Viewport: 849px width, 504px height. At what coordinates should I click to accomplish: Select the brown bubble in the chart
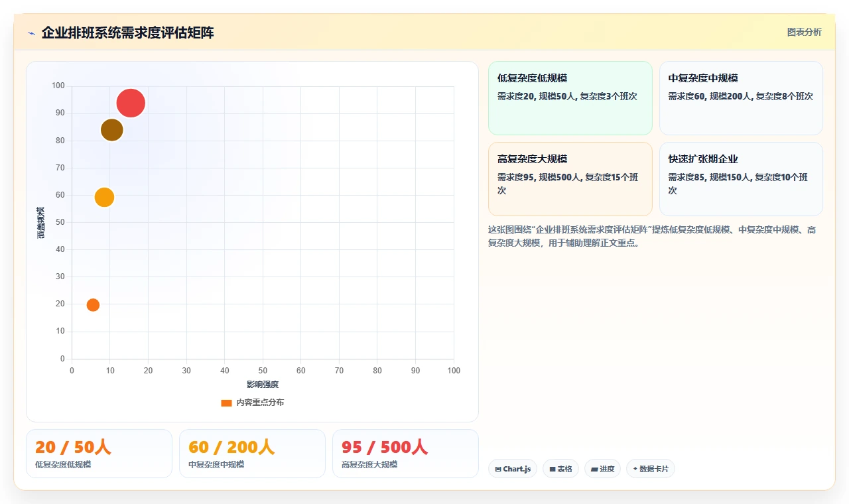pyautogui.click(x=112, y=130)
